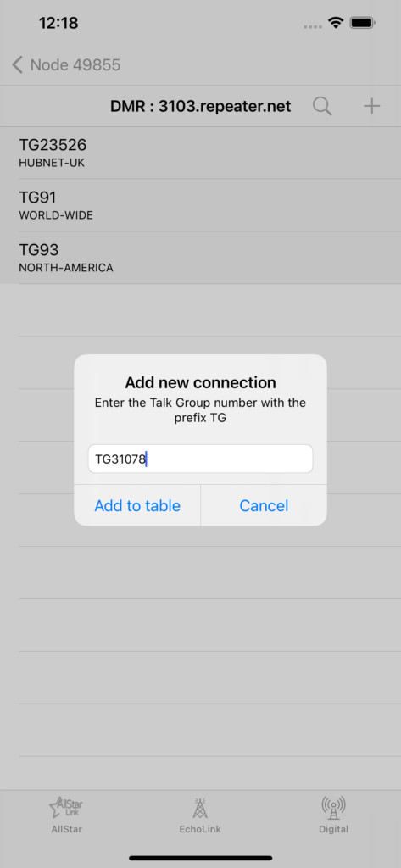The image size is (401, 868).
Task: Tap the back chevron arrow
Action: point(17,64)
